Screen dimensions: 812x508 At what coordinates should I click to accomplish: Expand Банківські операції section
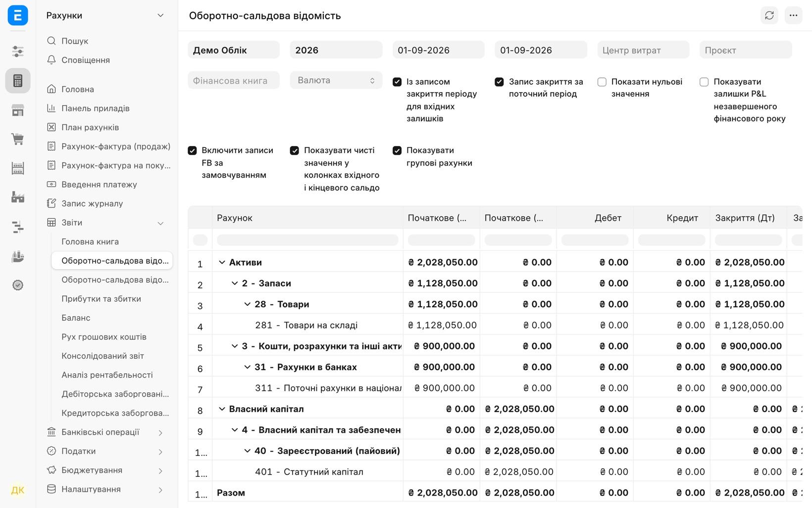coord(160,433)
